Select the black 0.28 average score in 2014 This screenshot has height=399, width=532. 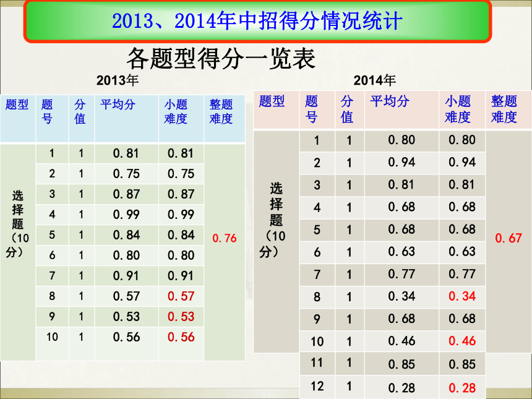coord(401,387)
